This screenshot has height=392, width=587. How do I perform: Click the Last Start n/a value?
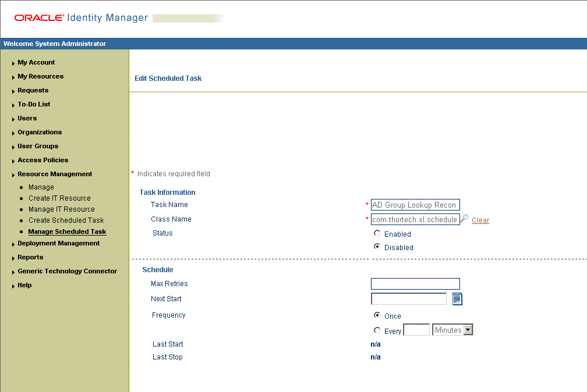[376, 344]
